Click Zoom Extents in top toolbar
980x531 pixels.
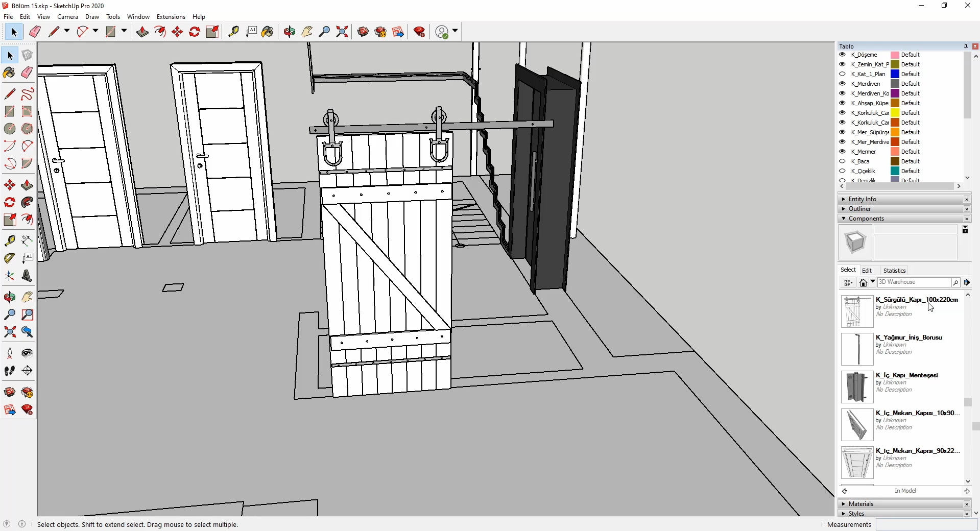click(x=342, y=32)
